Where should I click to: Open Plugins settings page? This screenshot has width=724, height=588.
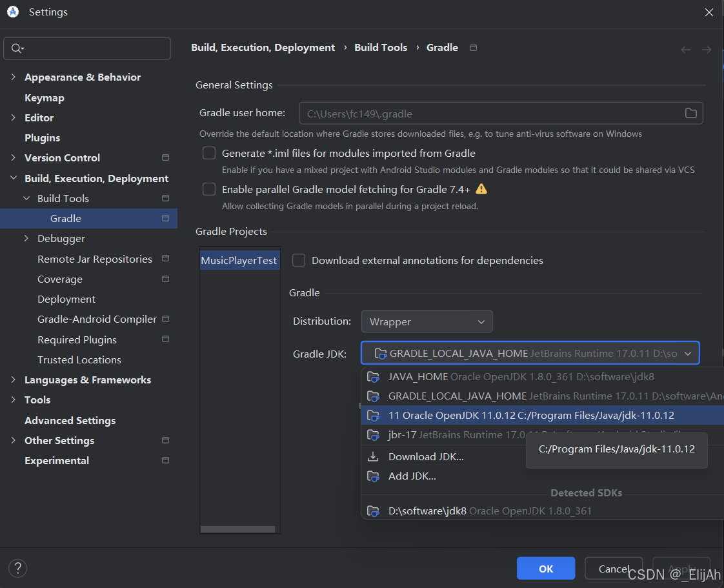pyautogui.click(x=42, y=137)
